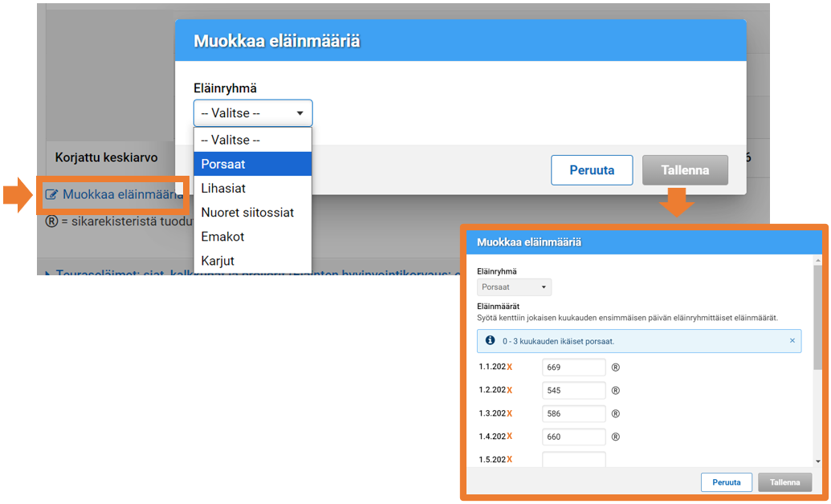Click the empty input field for 1.5.202X
Viewport: 831px width, 504px height.
point(573,458)
